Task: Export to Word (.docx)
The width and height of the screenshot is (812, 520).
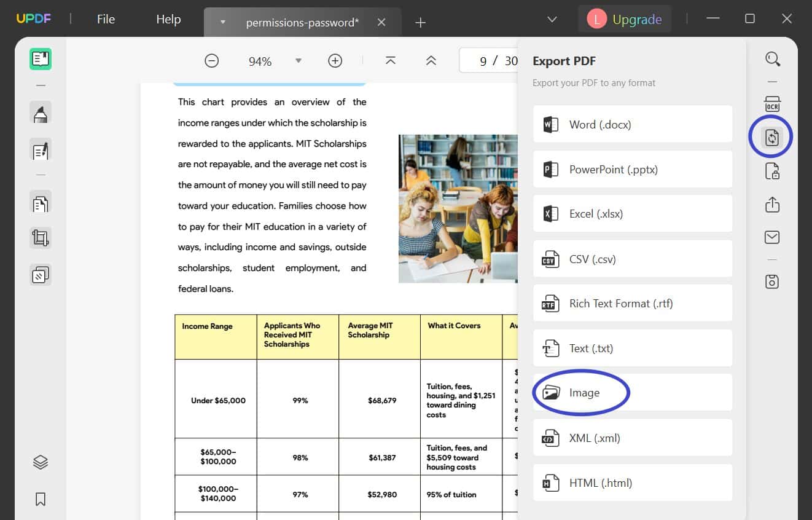Action: [x=633, y=124]
